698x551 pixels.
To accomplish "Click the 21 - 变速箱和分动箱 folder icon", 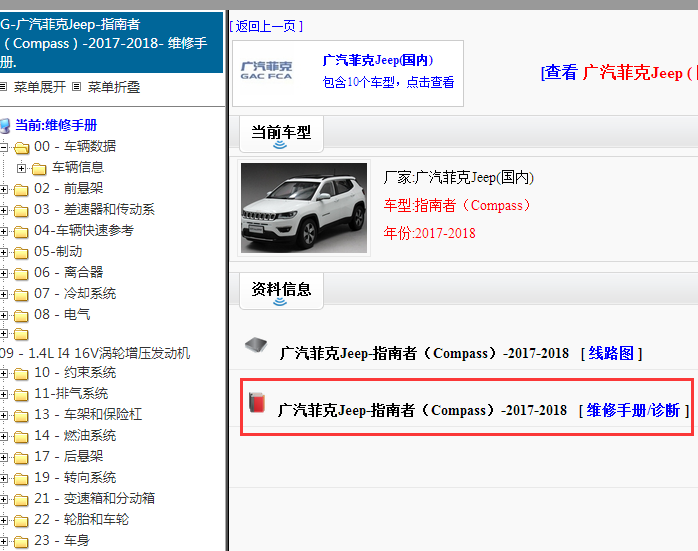I will [x=21, y=499].
